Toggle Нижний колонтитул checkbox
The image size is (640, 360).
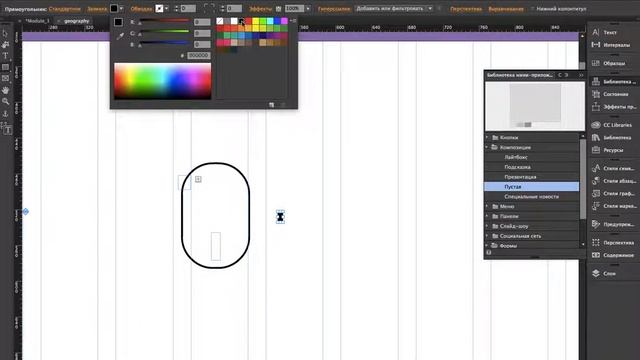(x=532, y=9)
